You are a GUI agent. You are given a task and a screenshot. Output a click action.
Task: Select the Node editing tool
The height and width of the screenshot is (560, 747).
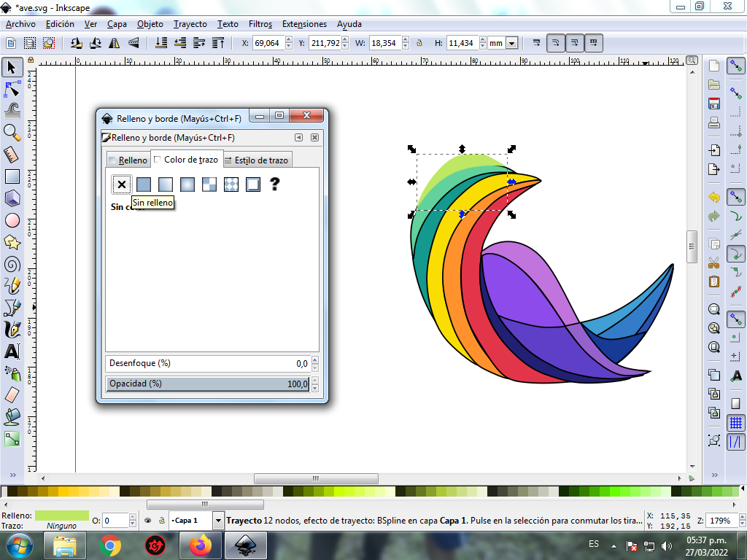click(12, 90)
